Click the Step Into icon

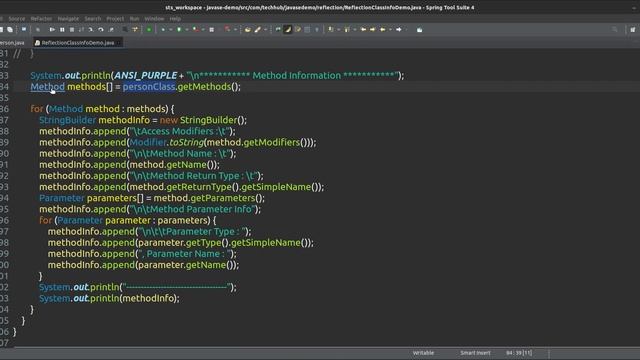tap(91, 29)
